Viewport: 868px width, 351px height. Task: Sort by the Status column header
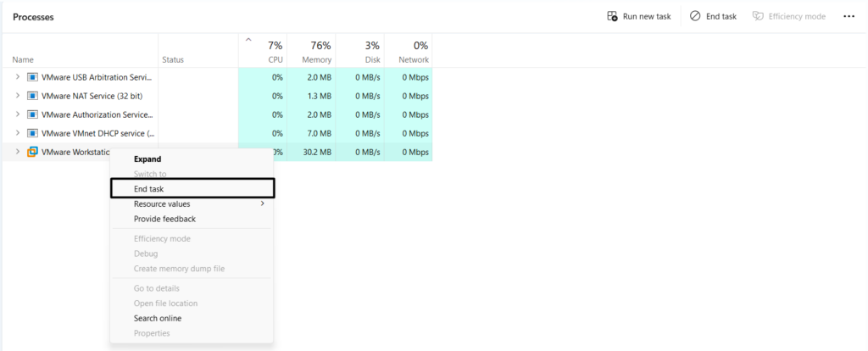(173, 60)
